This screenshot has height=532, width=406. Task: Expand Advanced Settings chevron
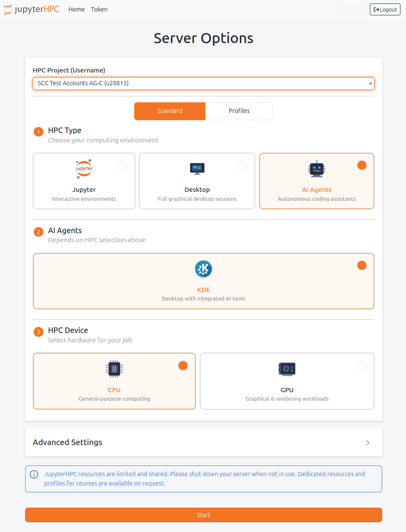tap(368, 443)
